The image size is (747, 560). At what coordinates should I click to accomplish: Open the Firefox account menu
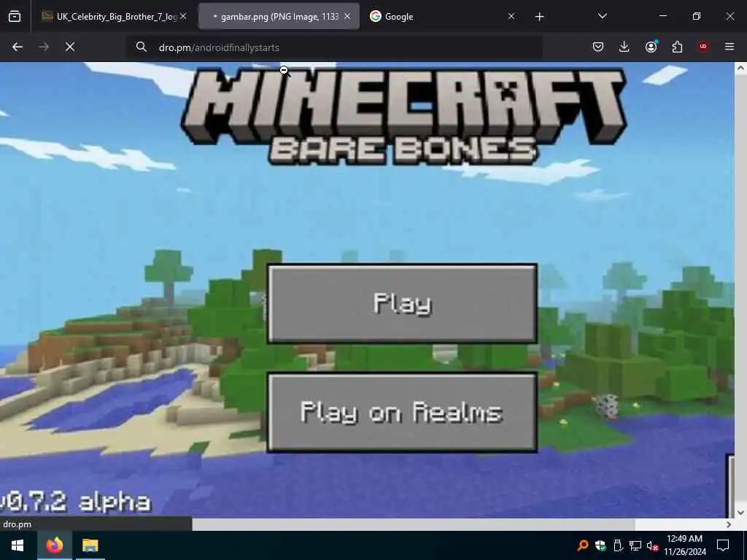pyautogui.click(x=651, y=47)
